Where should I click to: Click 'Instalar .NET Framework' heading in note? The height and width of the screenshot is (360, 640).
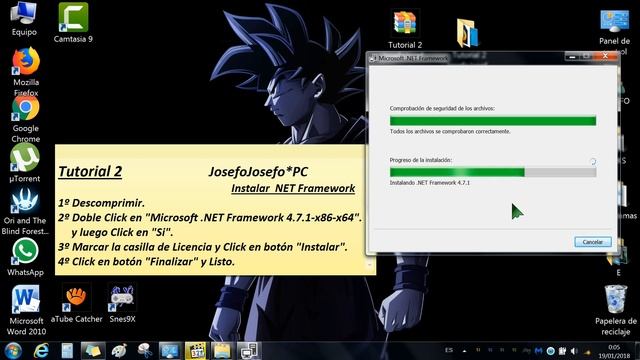pyautogui.click(x=293, y=188)
